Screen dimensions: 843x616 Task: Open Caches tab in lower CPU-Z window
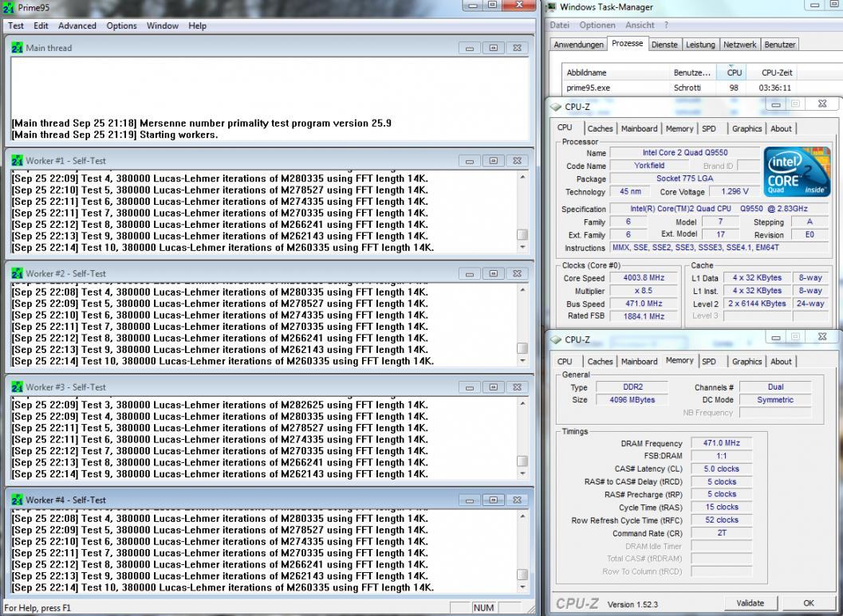[600, 362]
